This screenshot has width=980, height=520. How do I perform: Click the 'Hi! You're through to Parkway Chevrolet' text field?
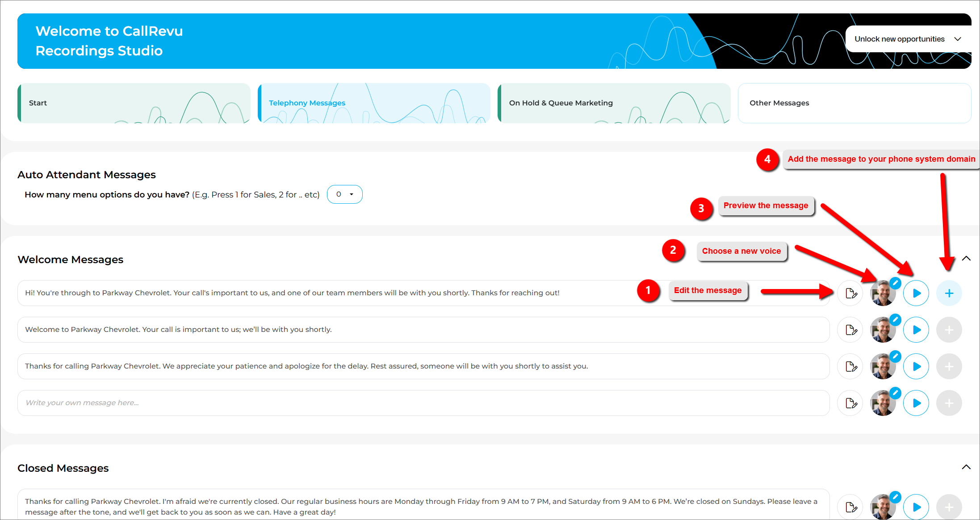click(x=423, y=293)
